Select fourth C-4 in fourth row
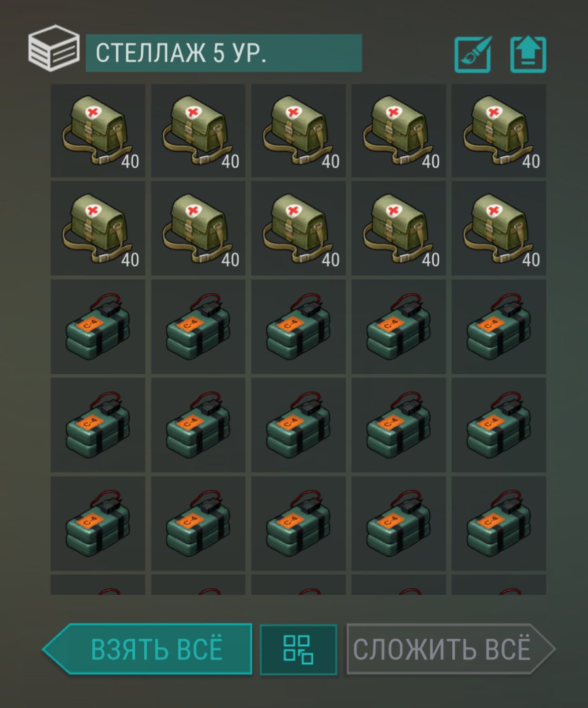588x708 pixels. click(x=399, y=425)
